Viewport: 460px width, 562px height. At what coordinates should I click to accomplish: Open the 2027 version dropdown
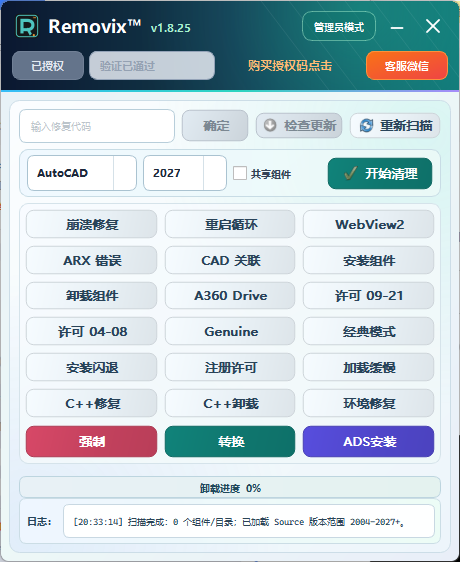[x=185, y=173]
